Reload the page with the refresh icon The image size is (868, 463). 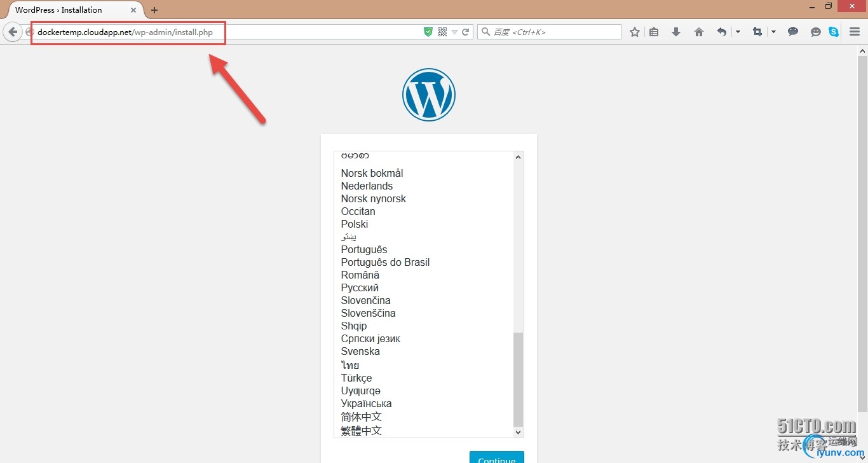(x=466, y=32)
